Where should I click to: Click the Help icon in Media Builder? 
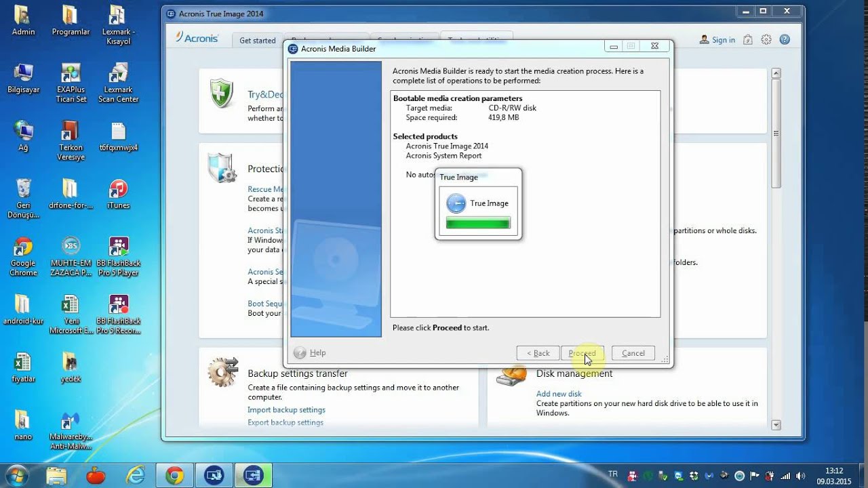300,352
